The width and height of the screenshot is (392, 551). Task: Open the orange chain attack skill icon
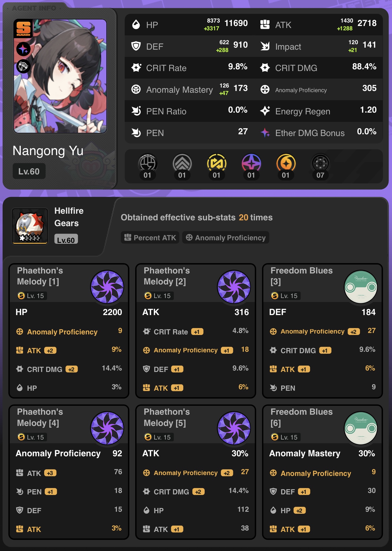pyautogui.click(x=286, y=163)
